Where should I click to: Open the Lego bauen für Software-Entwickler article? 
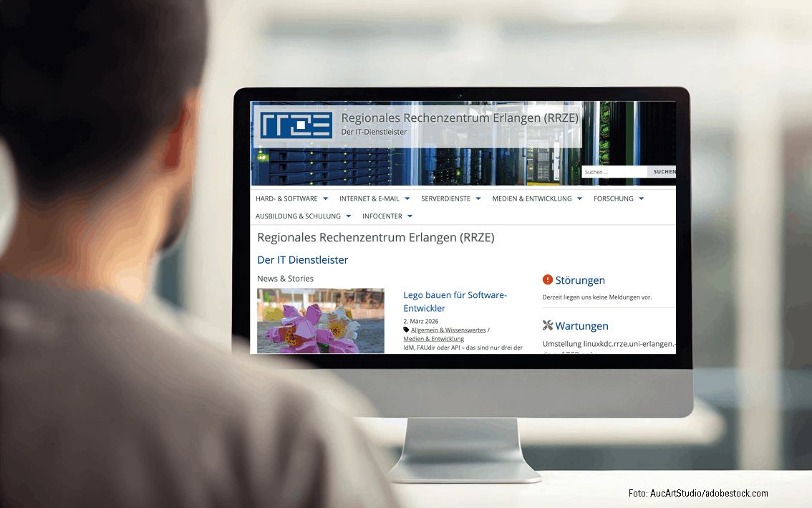(x=455, y=302)
